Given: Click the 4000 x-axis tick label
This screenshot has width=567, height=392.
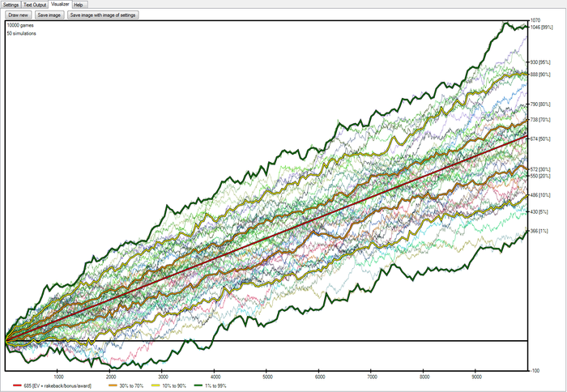Looking at the screenshot, I should coord(216,377).
